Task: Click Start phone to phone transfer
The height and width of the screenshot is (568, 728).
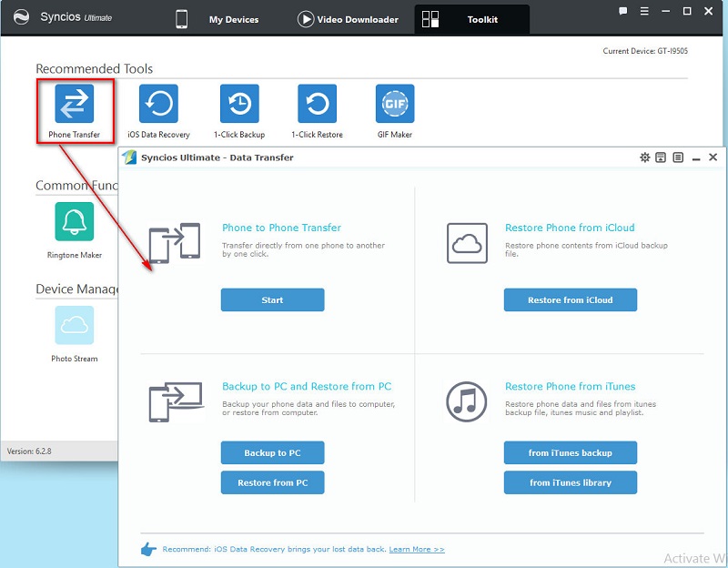Action: point(272,300)
